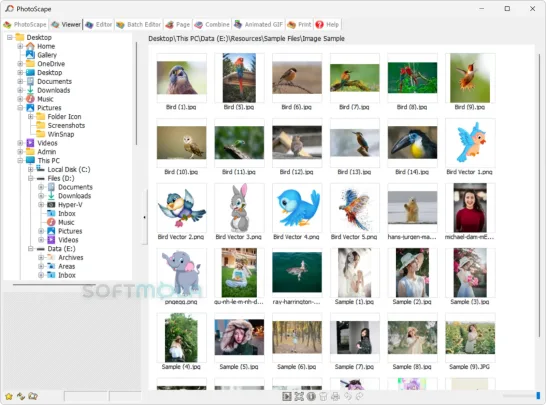Rotate image counterclockwise with the left rotate icon

click(x=348, y=396)
